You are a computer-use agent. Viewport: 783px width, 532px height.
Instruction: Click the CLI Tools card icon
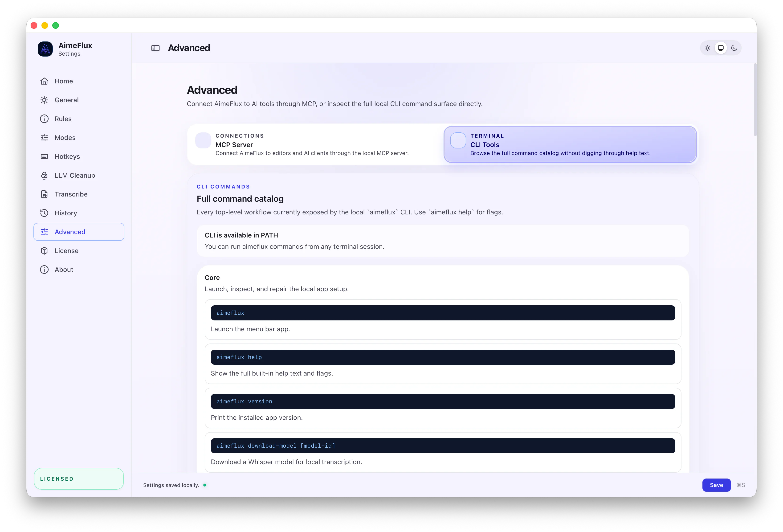458,140
